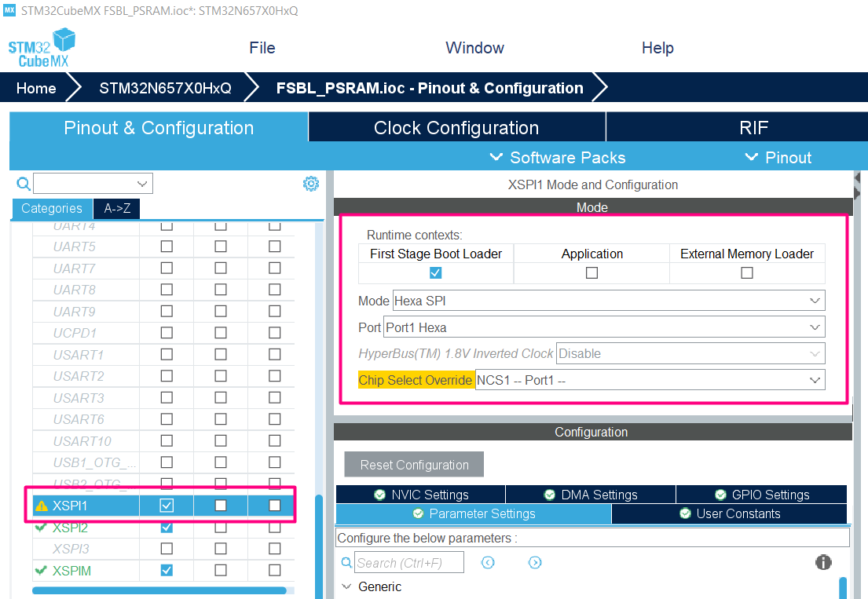Click the forward arrow next to parameter search
868x599 pixels.
(535, 562)
